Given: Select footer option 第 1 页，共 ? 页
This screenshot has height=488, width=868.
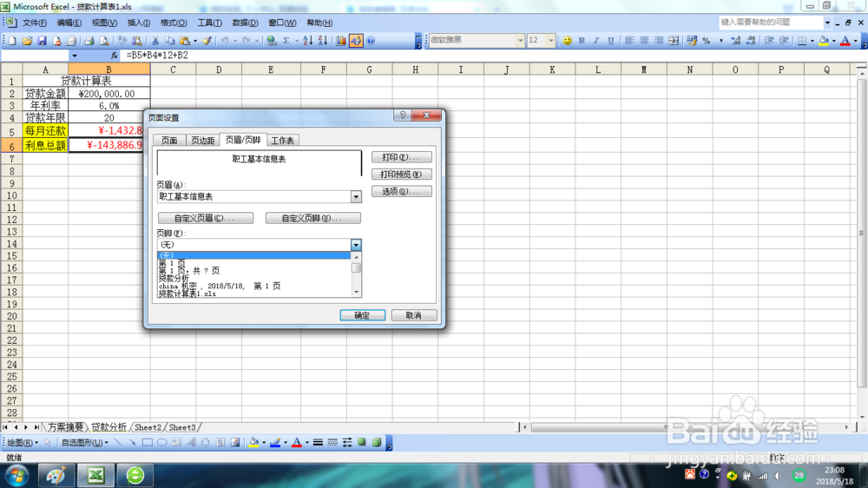Looking at the screenshot, I should click(189, 271).
